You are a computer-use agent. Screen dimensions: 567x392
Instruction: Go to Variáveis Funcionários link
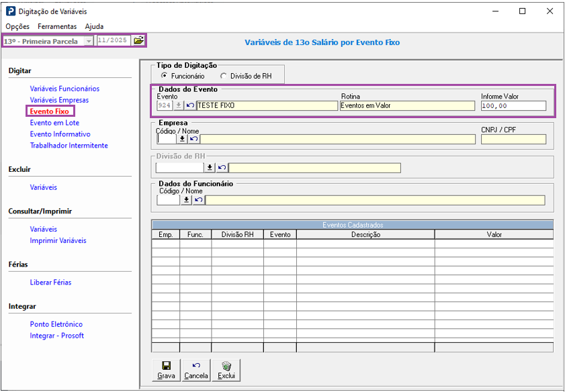pos(64,89)
